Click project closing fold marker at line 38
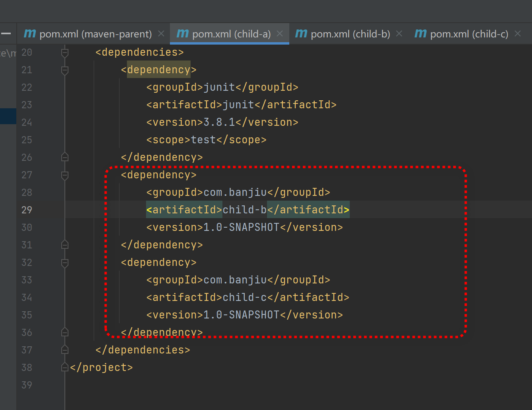532x410 pixels. [x=65, y=367]
